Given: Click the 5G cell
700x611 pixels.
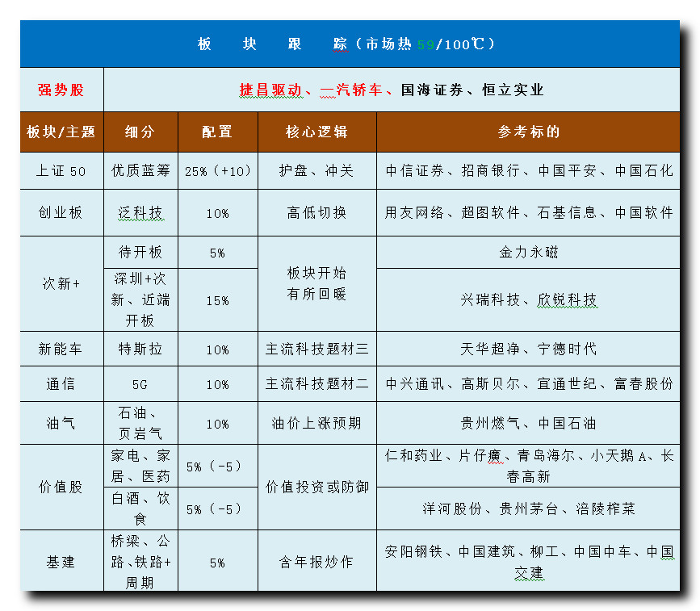Looking at the screenshot, I should point(140,384).
